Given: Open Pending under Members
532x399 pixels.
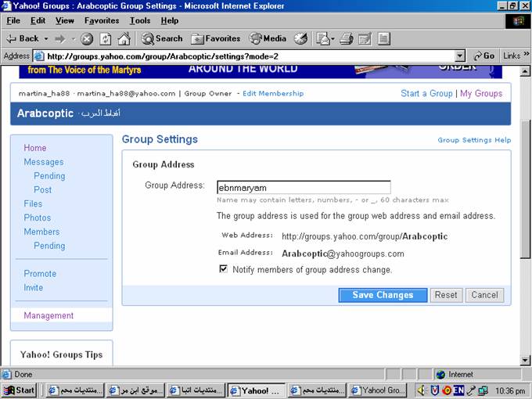Looking at the screenshot, I should click(49, 246).
